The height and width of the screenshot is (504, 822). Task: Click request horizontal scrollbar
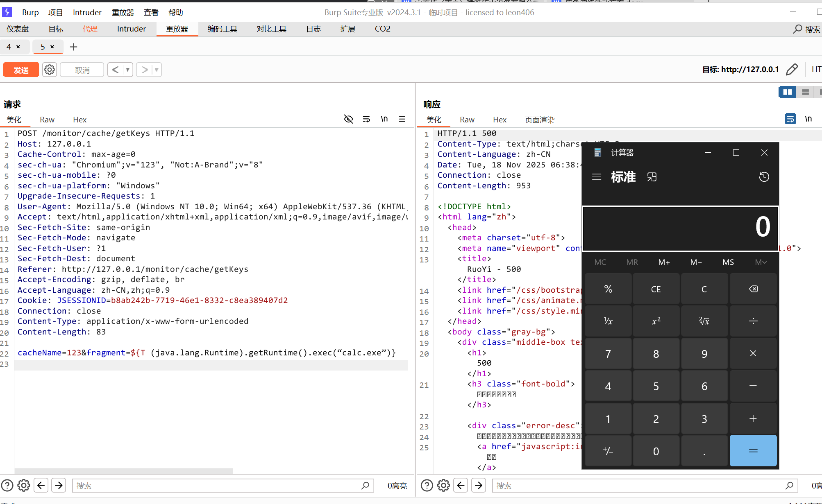pos(123,471)
